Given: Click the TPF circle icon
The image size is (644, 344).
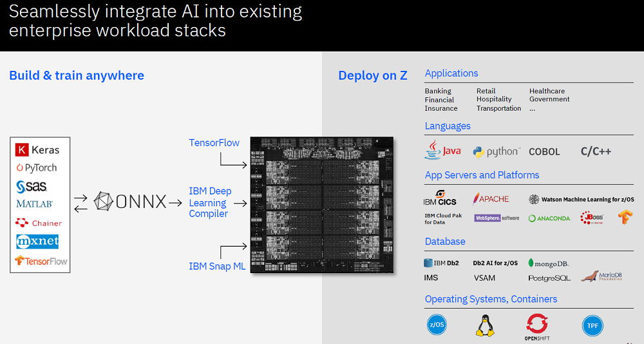Looking at the screenshot, I should 592,325.
